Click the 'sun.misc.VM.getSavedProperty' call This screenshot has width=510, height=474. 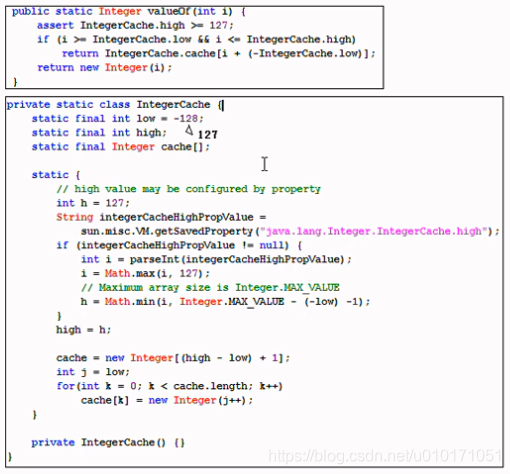(x=167, y=231)
